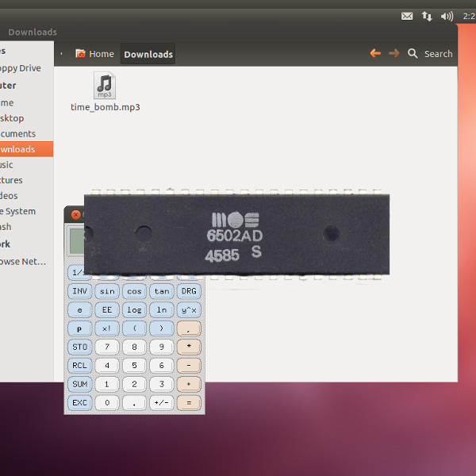This screenshot has height=476, width=476.
Task: Toggle the DRG angle mode key
Action: [189, 291]
